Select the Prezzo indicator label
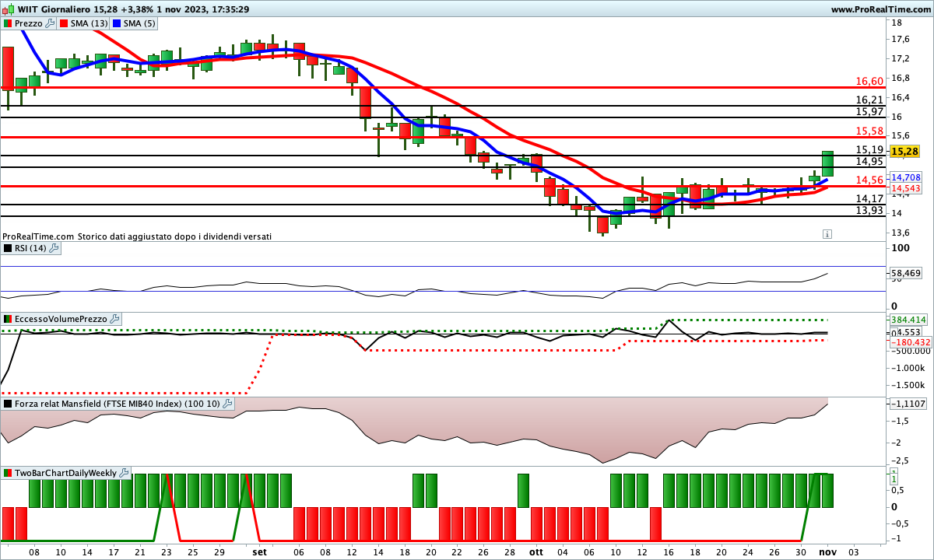This screenshot has height=560, width=934. pyautogui.click(x=29, y=23)
